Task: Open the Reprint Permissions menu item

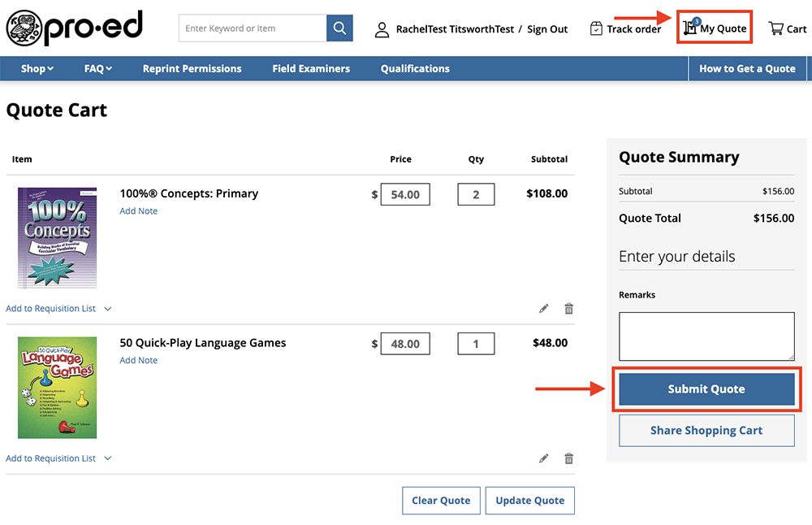Action: tap(192, 69)
